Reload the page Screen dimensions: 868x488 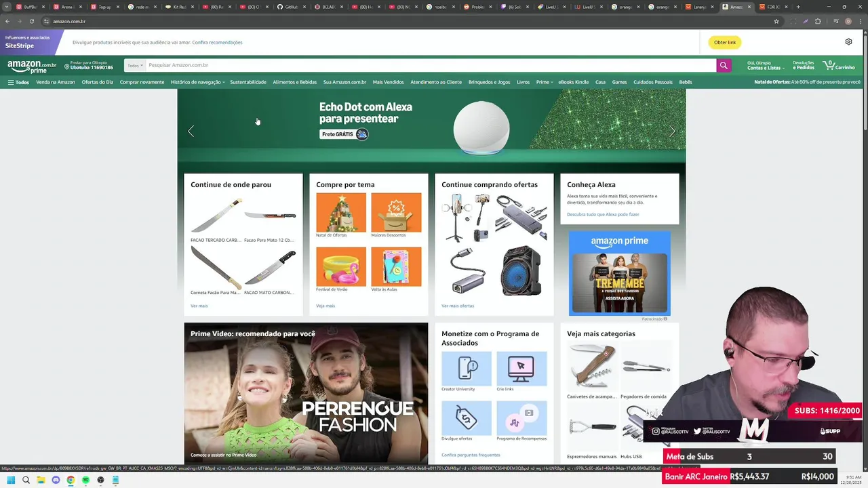pos(31,21)
